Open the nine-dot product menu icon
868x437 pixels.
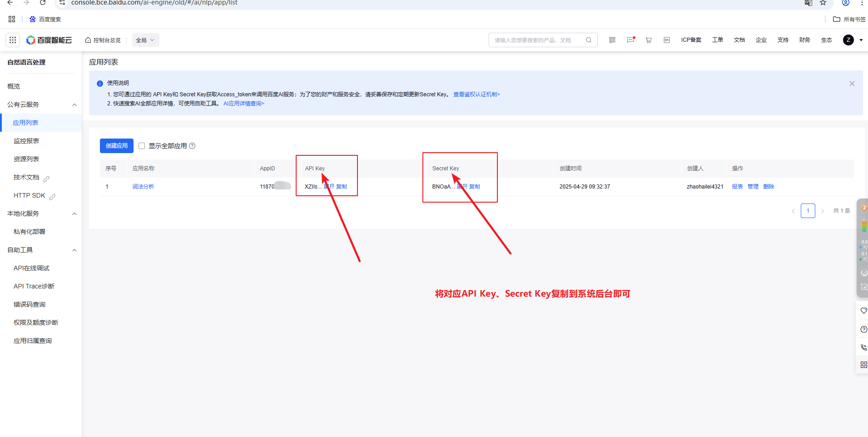click(13, 40)
